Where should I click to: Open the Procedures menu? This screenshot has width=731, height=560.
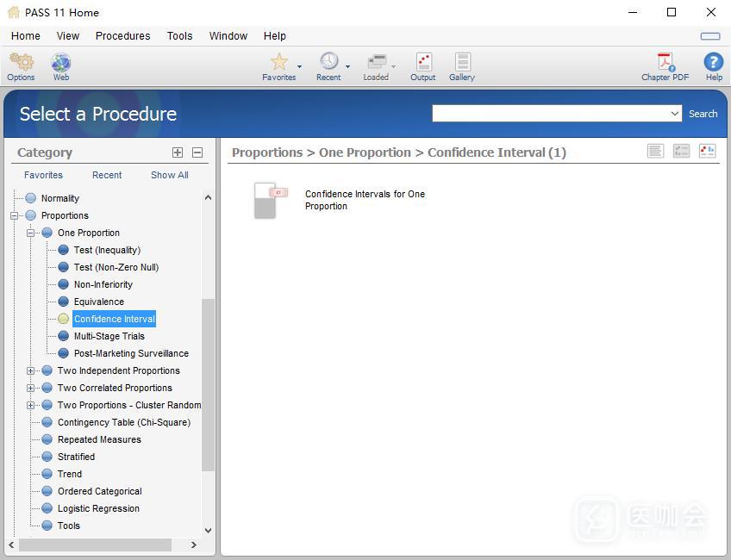tap(122, 36)
